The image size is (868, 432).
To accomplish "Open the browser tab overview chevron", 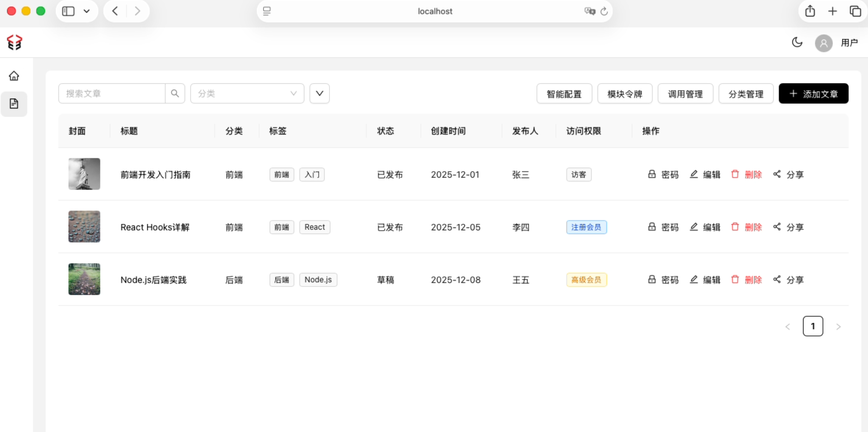I will pos(86,11).
